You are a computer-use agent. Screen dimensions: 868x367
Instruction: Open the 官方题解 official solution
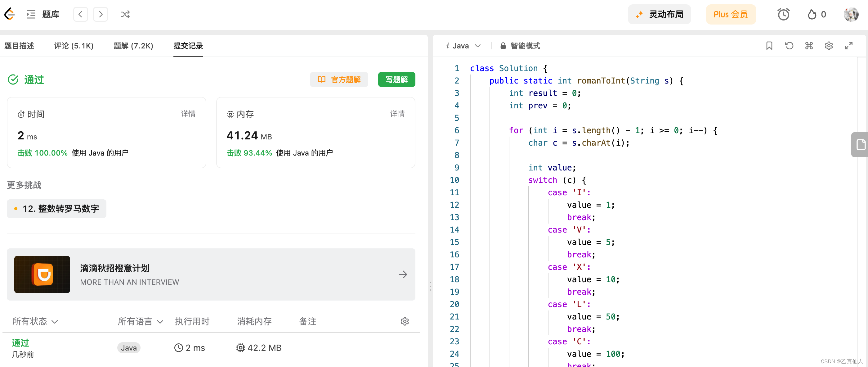click(339, 79)
